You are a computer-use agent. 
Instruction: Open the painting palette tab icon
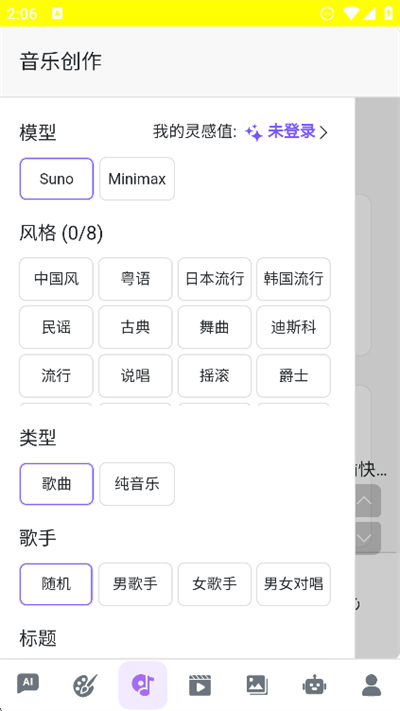tap(85, 685)
